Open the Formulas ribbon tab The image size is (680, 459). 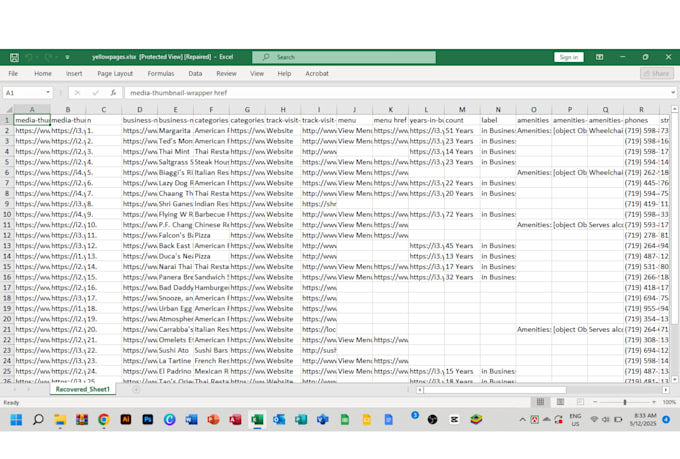tap(160, 74)
